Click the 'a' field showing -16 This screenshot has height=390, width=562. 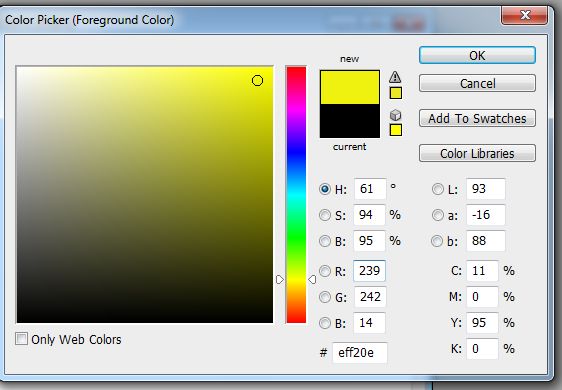click(486, 215)
